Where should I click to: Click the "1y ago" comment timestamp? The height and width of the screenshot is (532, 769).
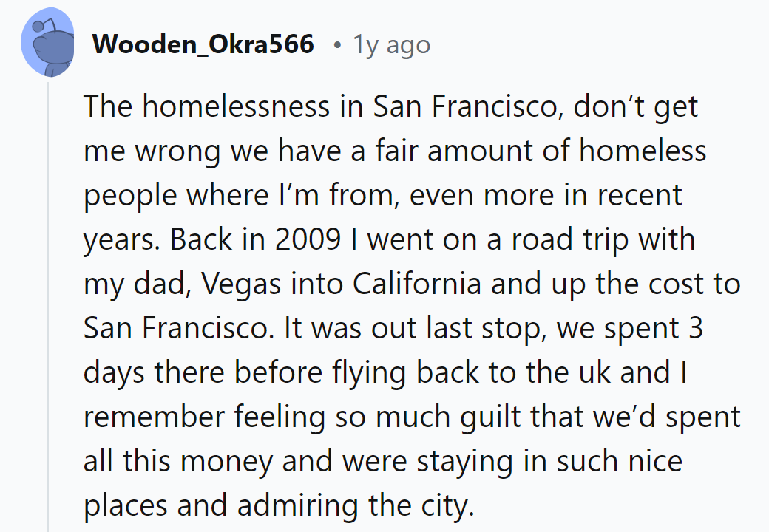point(391,45)
